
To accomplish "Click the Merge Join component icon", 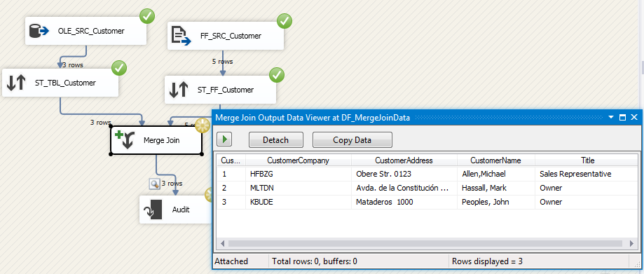I will click(x=125, y=139).
